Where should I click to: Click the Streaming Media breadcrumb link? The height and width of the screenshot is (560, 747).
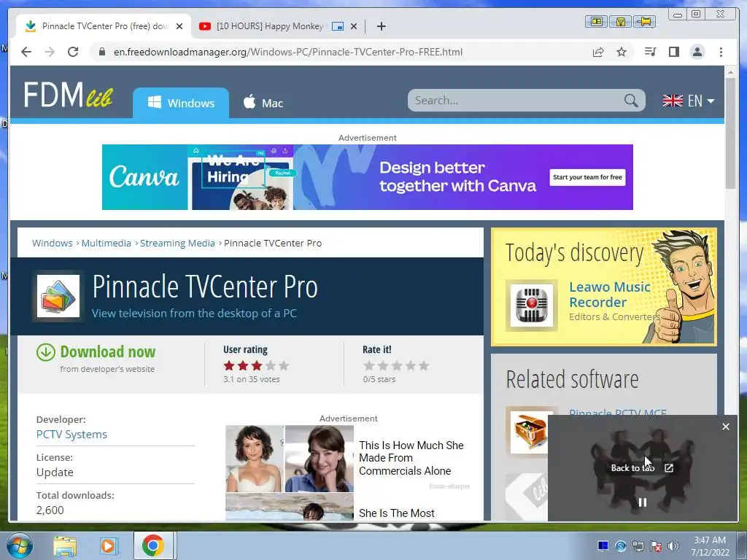click(177, 243)
